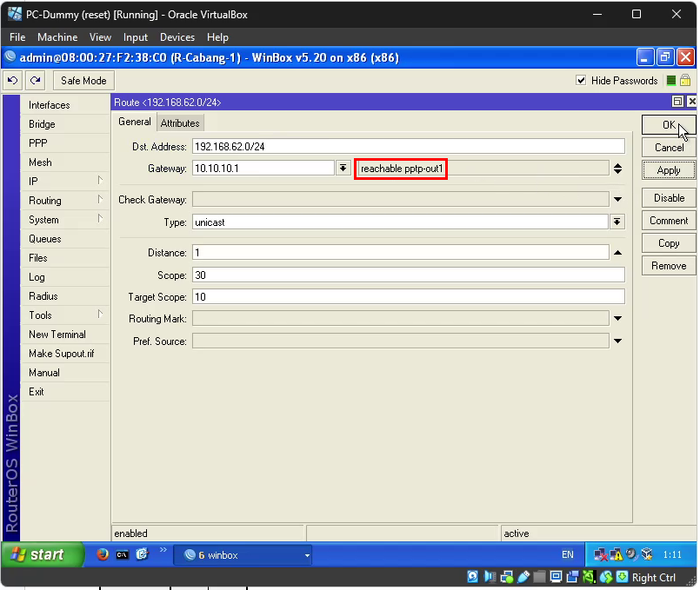Viewport: 700px width, 590px height.
Task: Toggle the Hide Passwords checkbox
Action: pos(581,80)
